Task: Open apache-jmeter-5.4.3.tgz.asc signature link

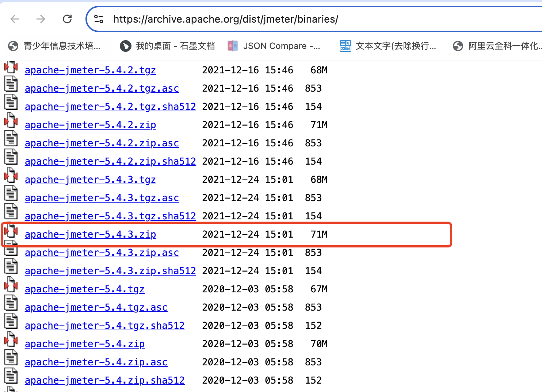Action: coord(102,198)
